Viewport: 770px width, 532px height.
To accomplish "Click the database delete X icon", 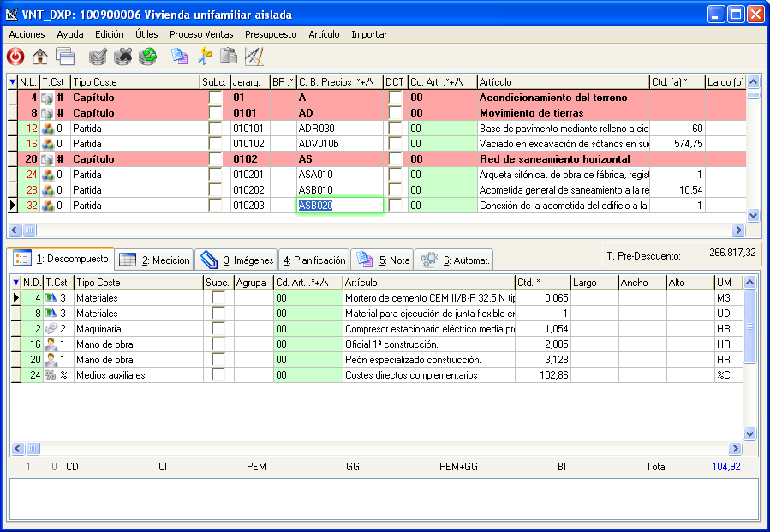I will (x=123, y=57).
